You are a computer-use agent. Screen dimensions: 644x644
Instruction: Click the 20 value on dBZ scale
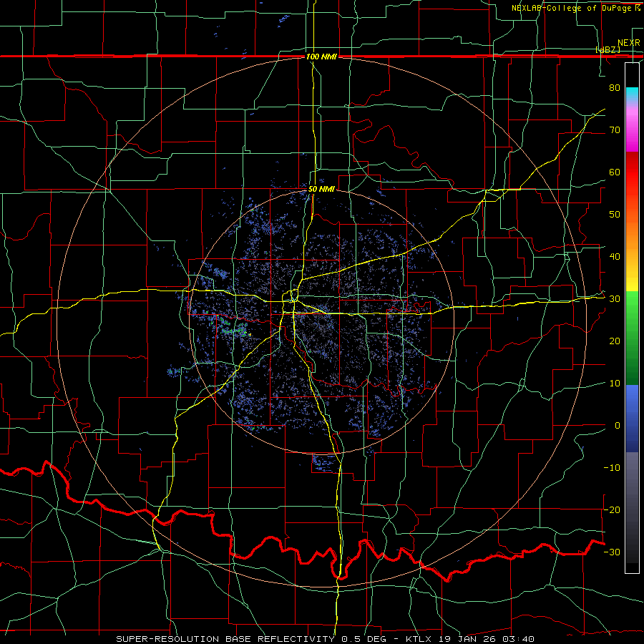(615, 341)
